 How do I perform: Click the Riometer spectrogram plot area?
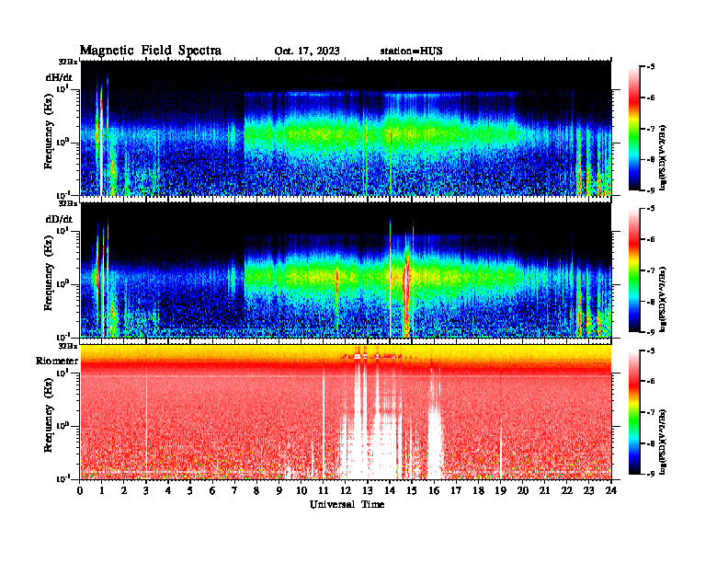[346, 412]
